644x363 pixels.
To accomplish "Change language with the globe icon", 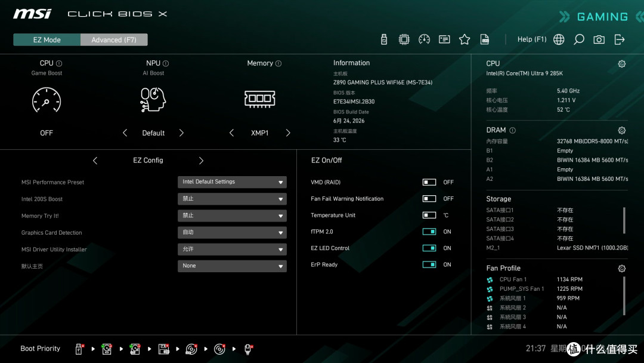I will point(559,39).
